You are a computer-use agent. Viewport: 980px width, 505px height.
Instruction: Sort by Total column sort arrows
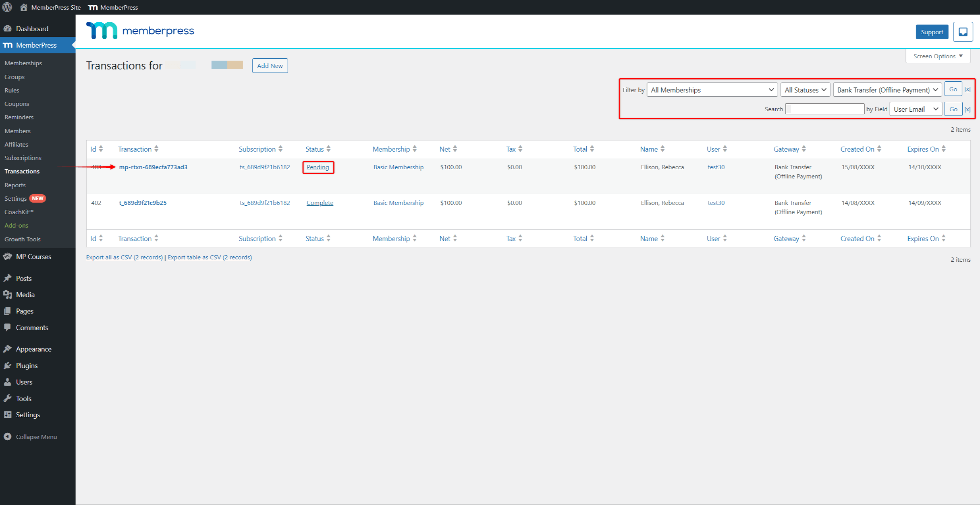592,149
